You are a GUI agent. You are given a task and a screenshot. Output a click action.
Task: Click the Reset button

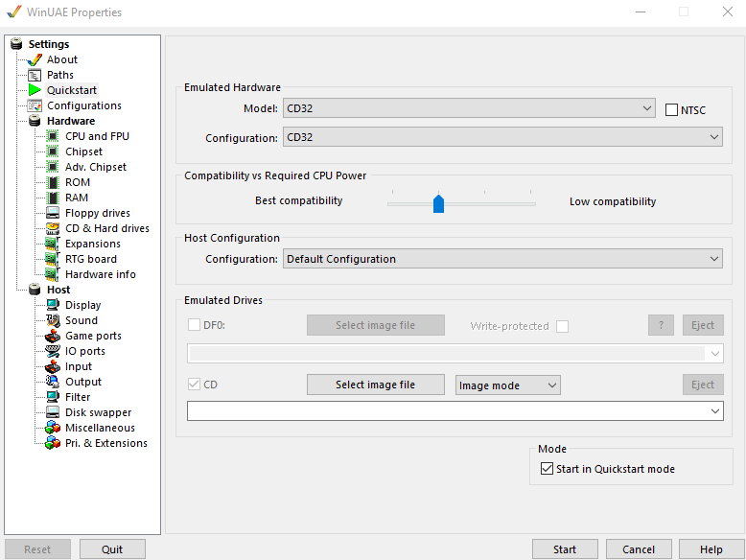(x=37, y=549)
